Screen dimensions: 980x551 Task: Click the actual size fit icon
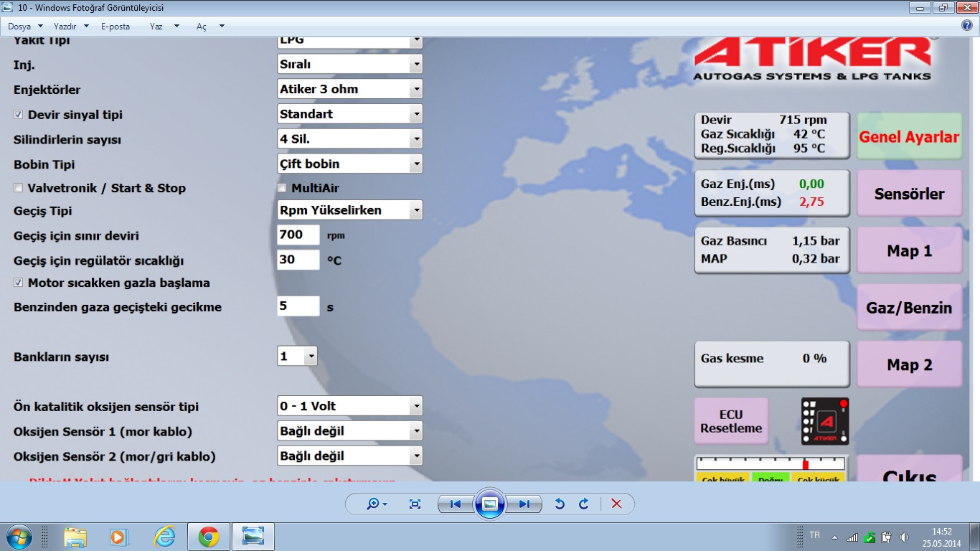pyautogui.click(x=415, y=504)
